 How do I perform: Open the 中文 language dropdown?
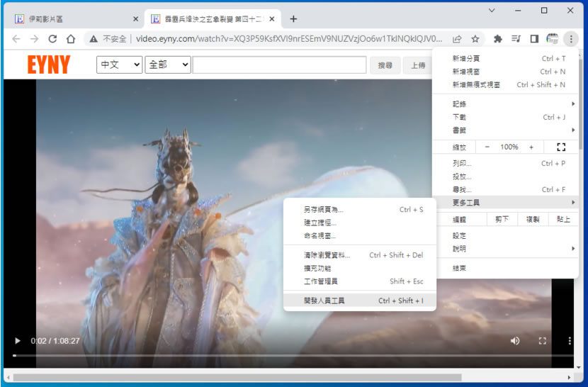(x=119, y=64)
